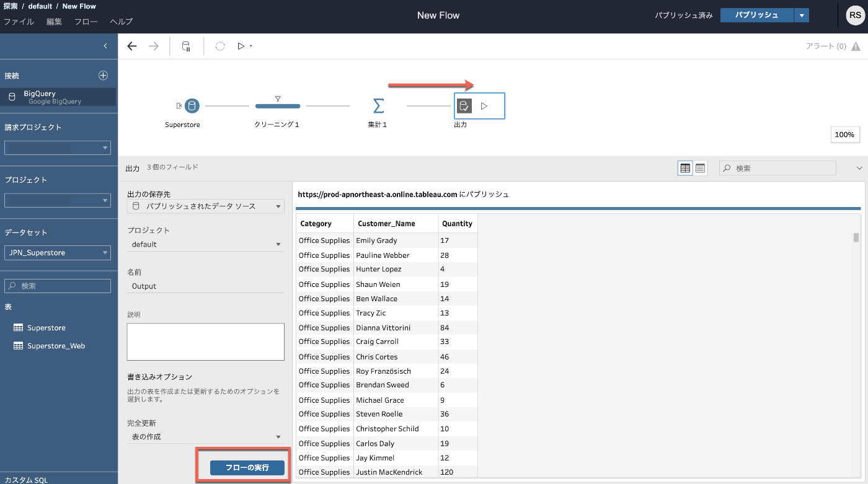Click the default breadcrumb link

coord(40,6)
